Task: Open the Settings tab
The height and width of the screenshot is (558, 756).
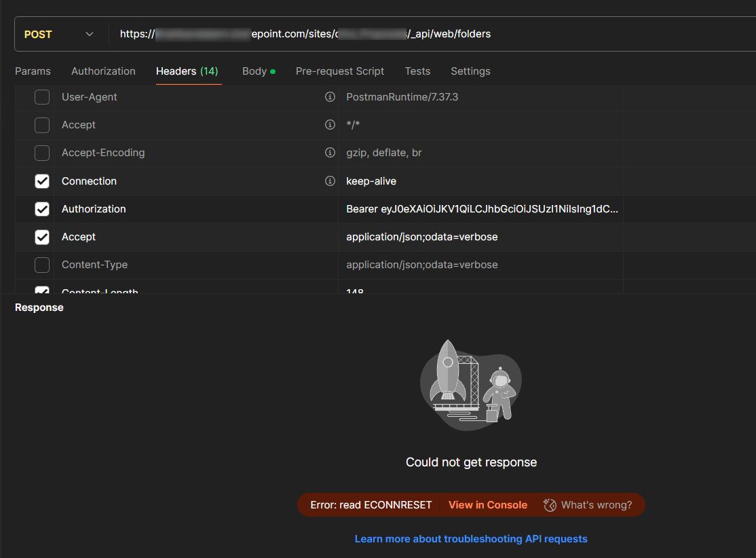Action: click(x=470, y=71)
